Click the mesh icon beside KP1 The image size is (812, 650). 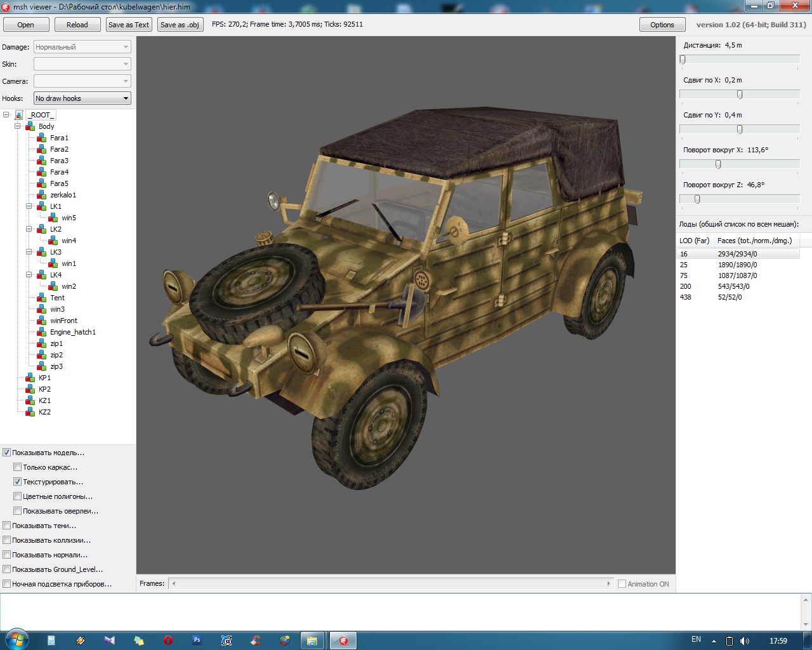point(30,378)
